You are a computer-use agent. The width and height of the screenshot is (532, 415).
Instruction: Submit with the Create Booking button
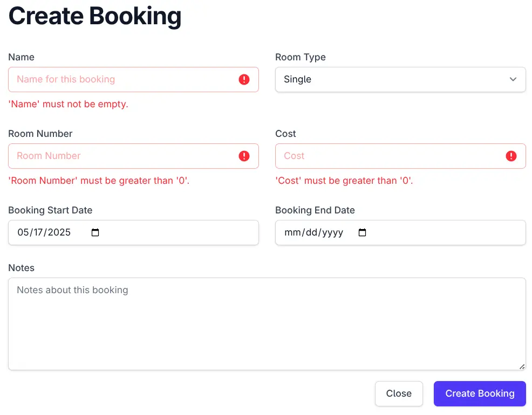(x=480, y=393)
